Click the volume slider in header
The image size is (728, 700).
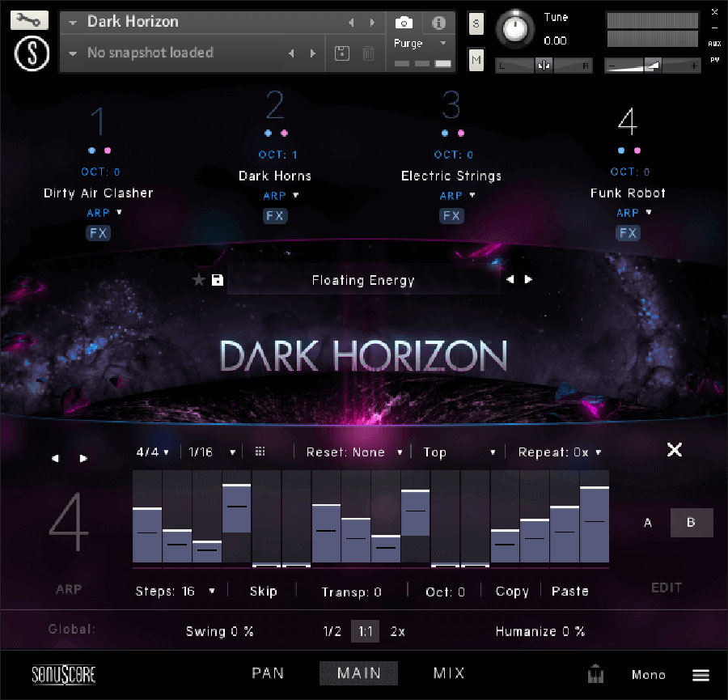point(652,66)
